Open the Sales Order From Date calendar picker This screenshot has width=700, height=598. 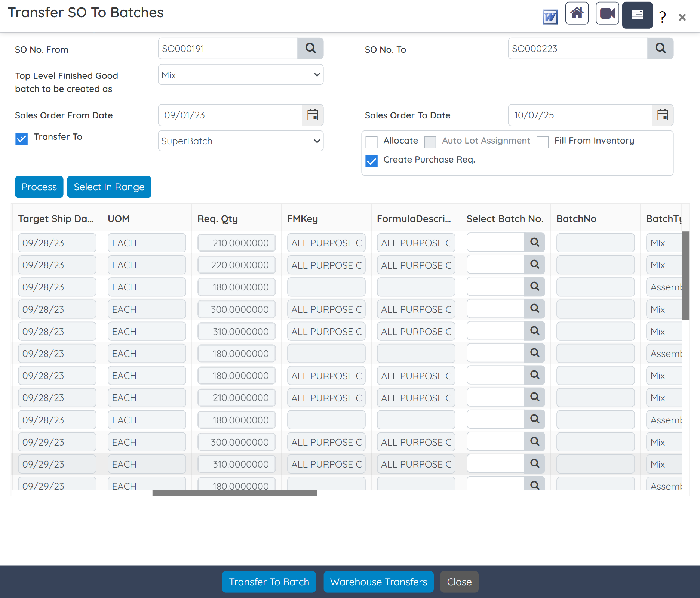(x=313, y=115)
